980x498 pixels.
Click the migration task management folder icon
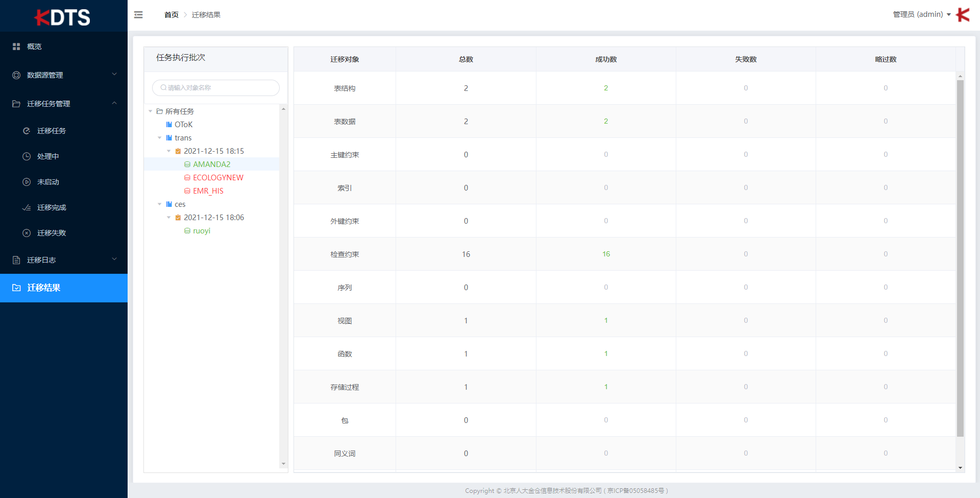pyautogui.click(x=16, y=104)
